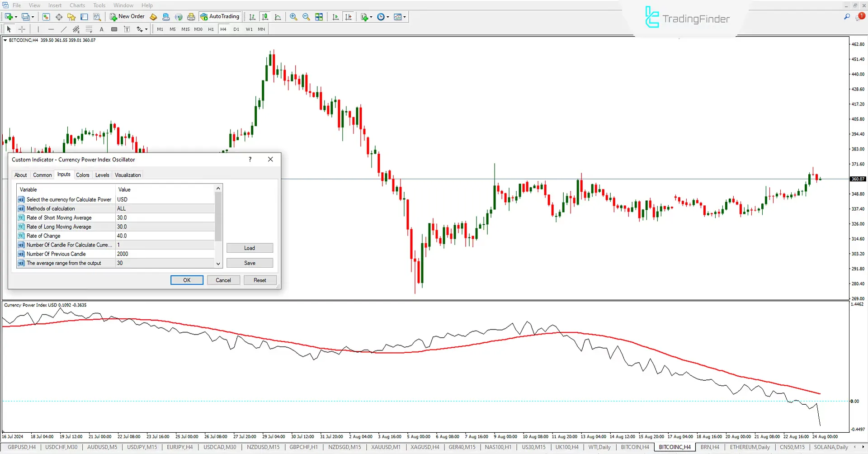Toggle chart shift from right edge
The width and height of the screenshot is (868, 454).
pyautogui.click(x=349, y=17)
